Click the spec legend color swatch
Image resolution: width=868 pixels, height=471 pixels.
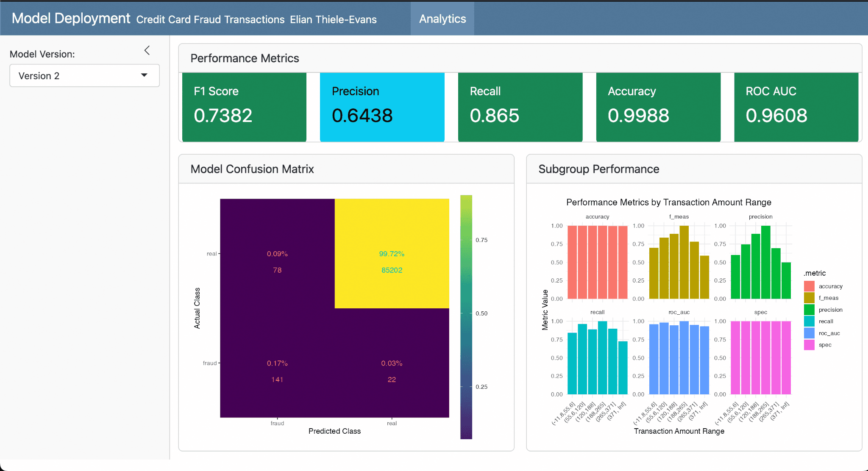(x=809, y=345)
